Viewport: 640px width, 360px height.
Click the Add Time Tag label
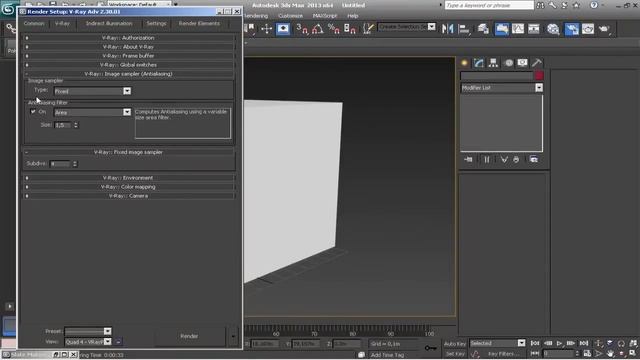(x=387, y=355)
